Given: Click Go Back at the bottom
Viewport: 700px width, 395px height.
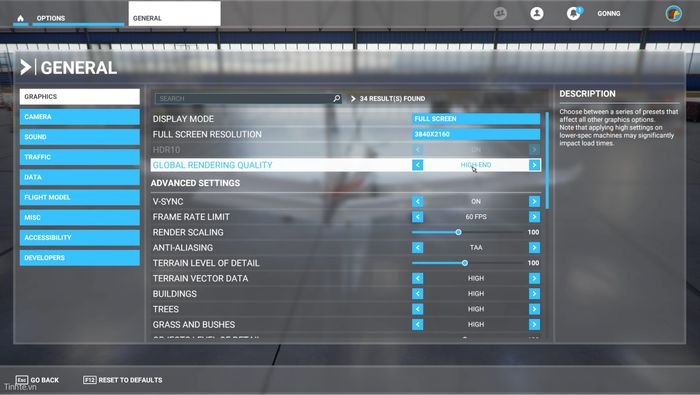Looking at the screenshot, I should [x=37, y=380].
